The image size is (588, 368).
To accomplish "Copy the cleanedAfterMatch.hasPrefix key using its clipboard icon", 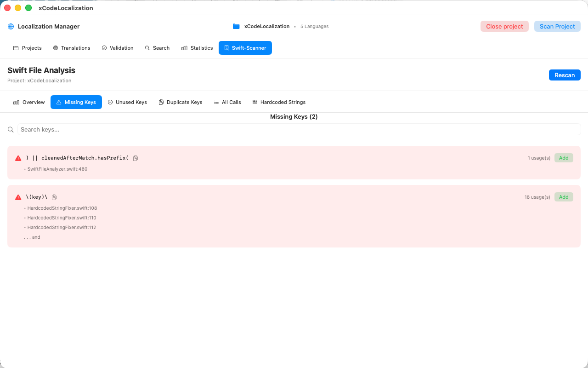I will click(x=135, y=158).
